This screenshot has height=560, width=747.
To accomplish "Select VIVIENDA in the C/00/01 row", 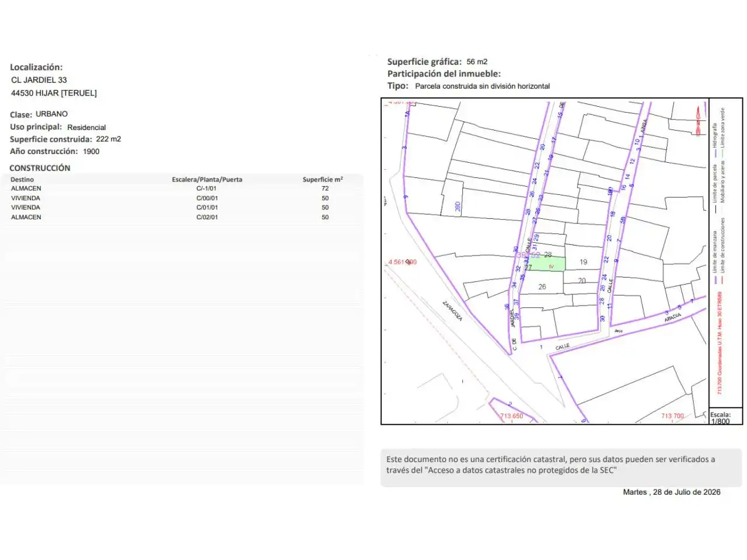I will point(26,198).
